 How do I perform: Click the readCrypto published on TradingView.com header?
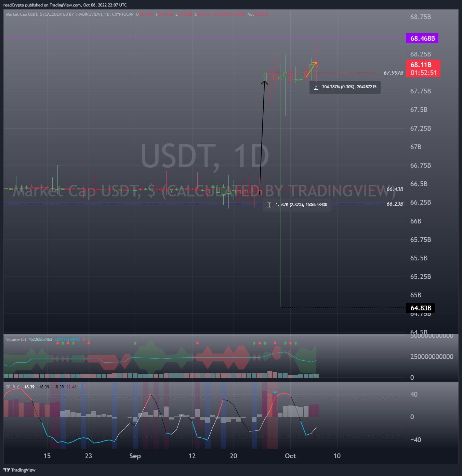(x=65, y=5)
